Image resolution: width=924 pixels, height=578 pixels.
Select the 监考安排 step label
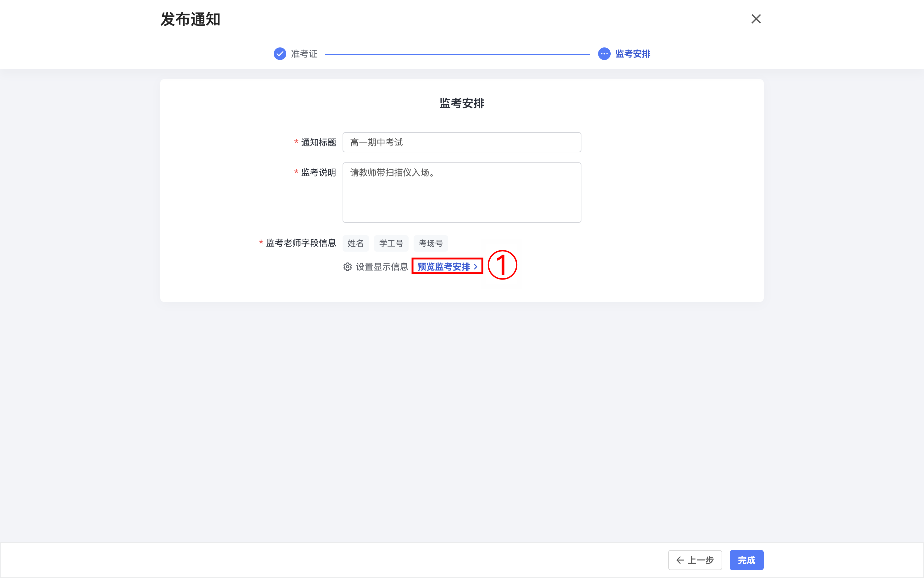tap(633, 54)
